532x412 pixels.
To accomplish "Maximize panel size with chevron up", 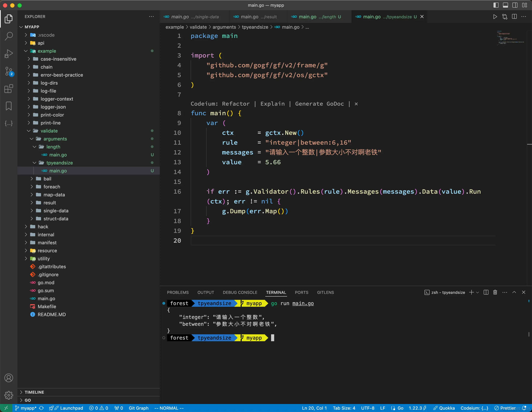I will tap(514, 292).
